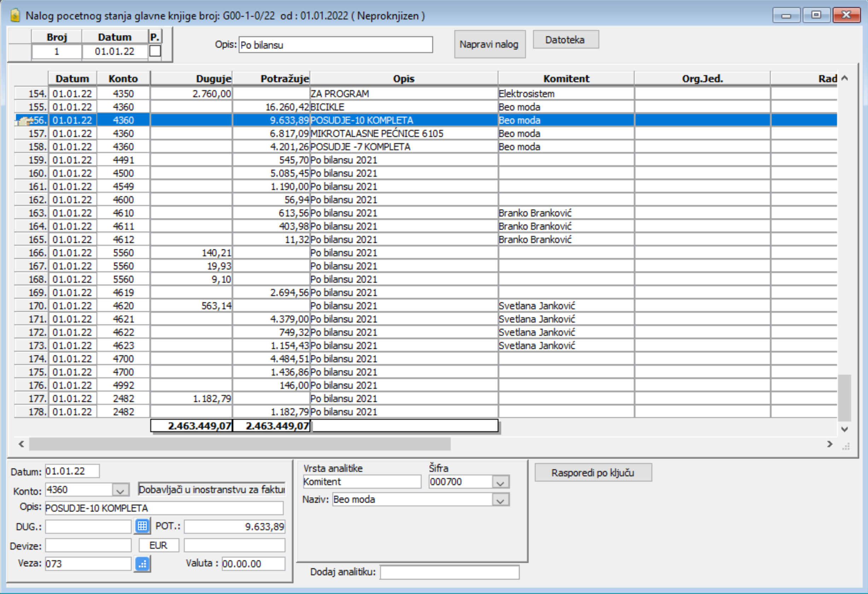The width and height of the screenshot is (868, 594).
Task: Open the Konto dropdown showing 4360
Action: tap(120, 490)
